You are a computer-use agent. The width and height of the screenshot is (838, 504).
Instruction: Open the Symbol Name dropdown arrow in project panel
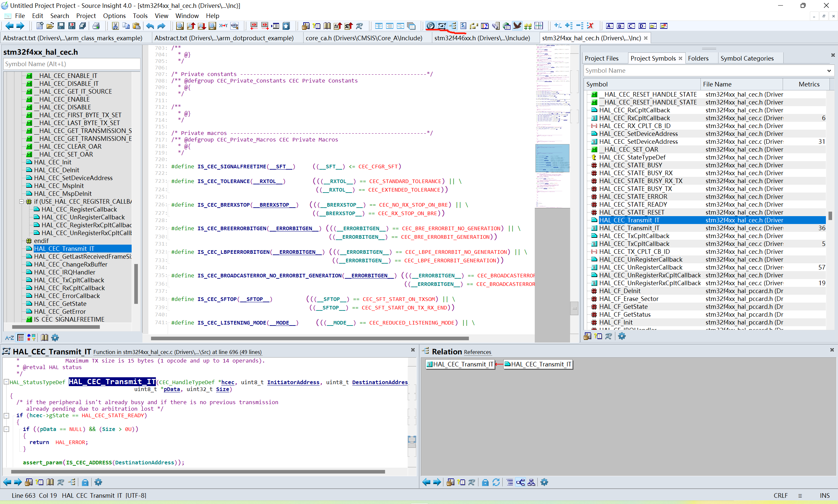click(829, 71)
